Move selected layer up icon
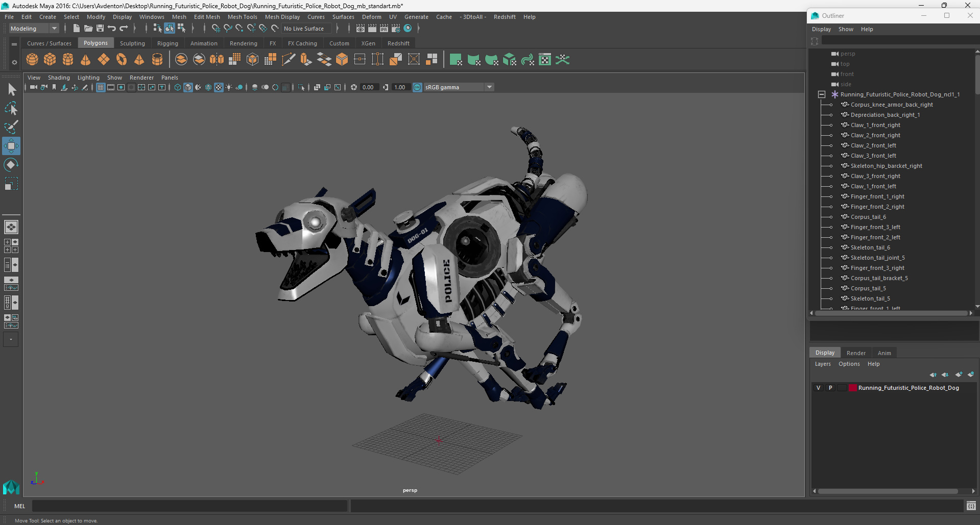The width and height of the screenshot is (980, 525). (933, 374)
